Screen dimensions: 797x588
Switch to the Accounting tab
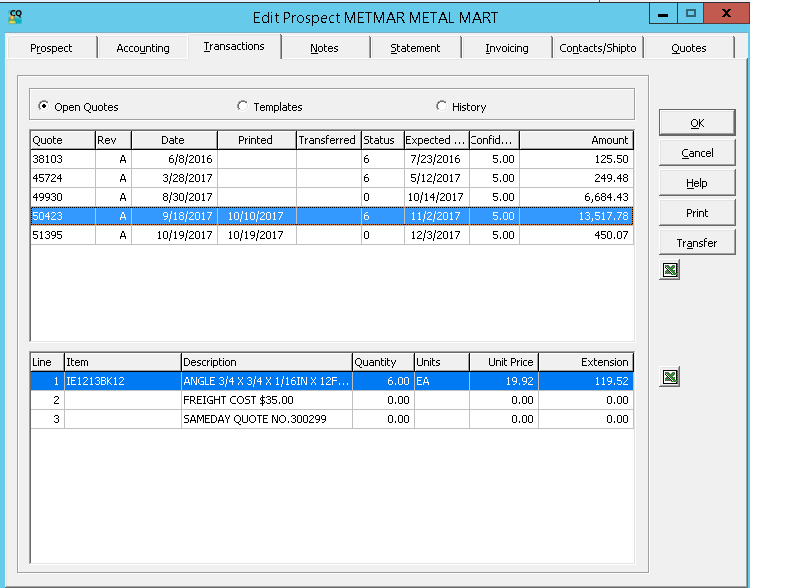tap(143, 48)
